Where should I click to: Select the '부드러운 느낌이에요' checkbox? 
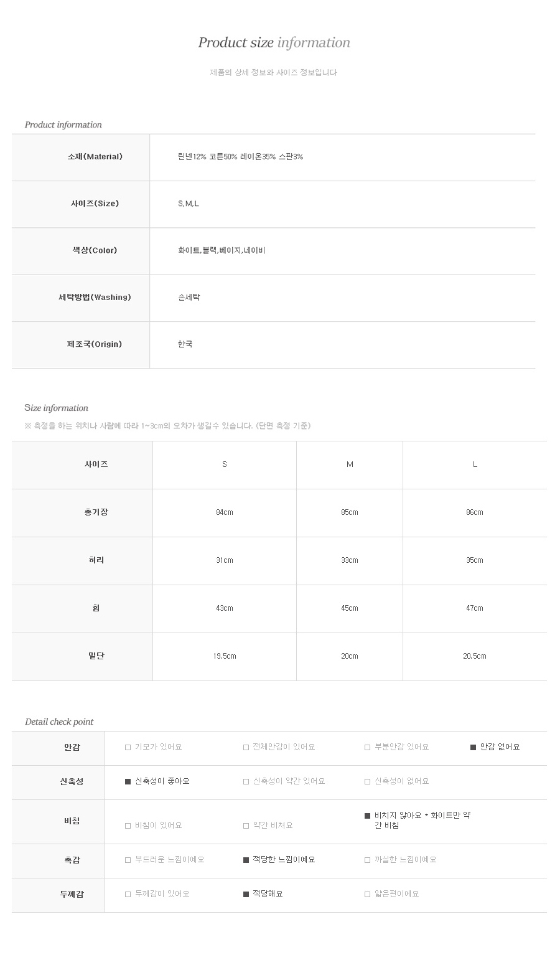coord(128,860)
